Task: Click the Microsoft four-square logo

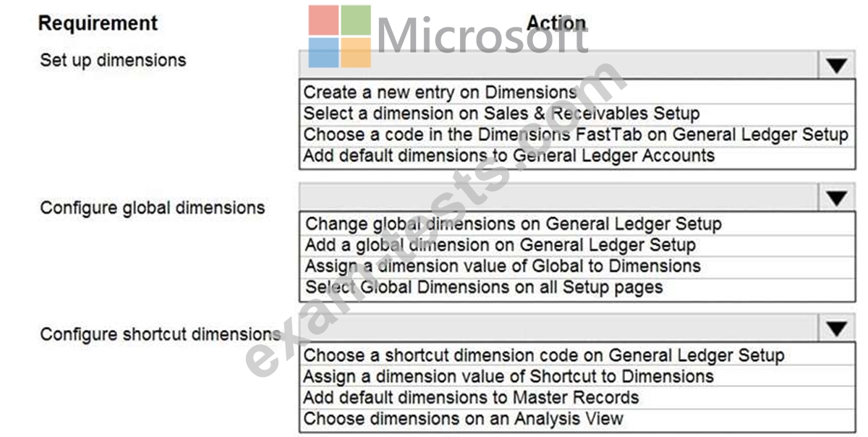Action: tap(340, 36)
